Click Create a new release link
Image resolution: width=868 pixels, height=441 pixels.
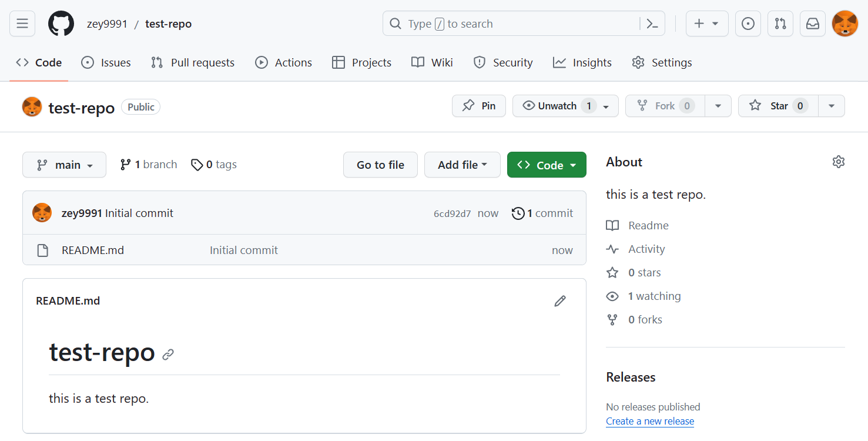[x=649, y=421]
